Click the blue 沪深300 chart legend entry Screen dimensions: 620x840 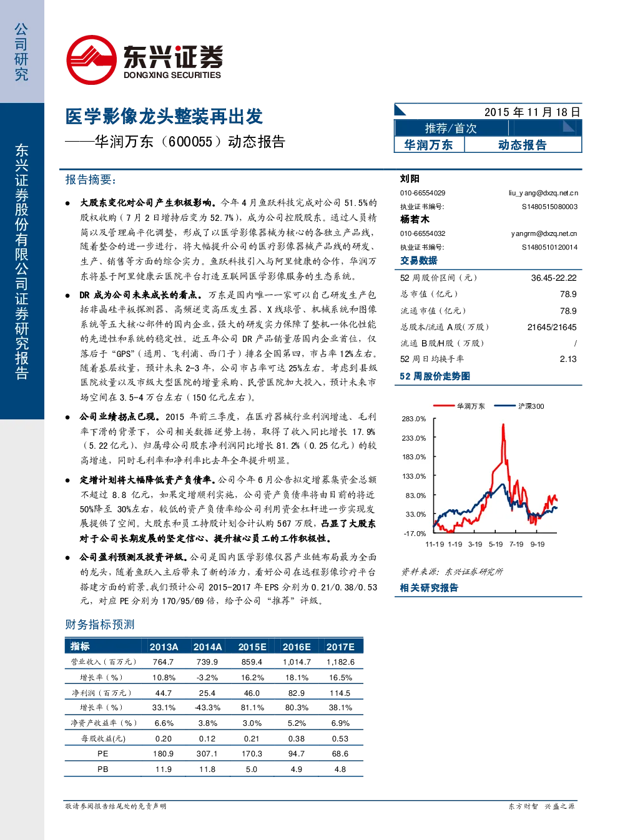[x=519, y=406]
